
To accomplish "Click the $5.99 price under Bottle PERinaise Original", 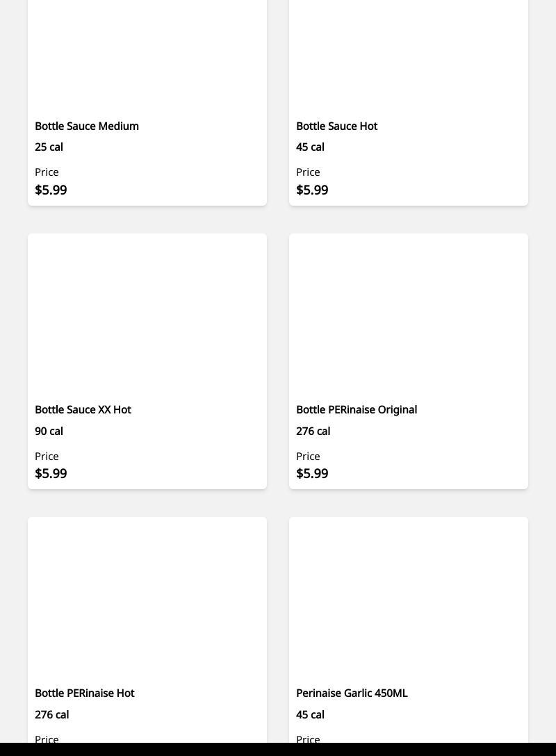I will point(312,473).
